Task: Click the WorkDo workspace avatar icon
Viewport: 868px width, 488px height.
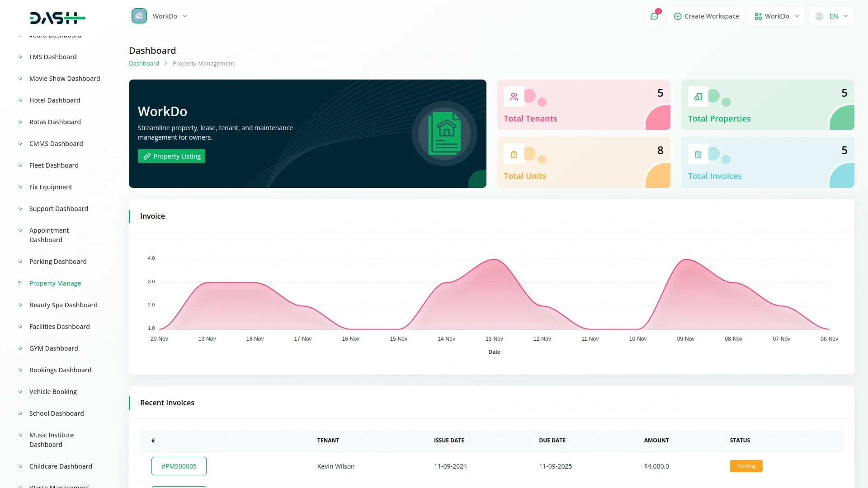Action: (139, 16)
